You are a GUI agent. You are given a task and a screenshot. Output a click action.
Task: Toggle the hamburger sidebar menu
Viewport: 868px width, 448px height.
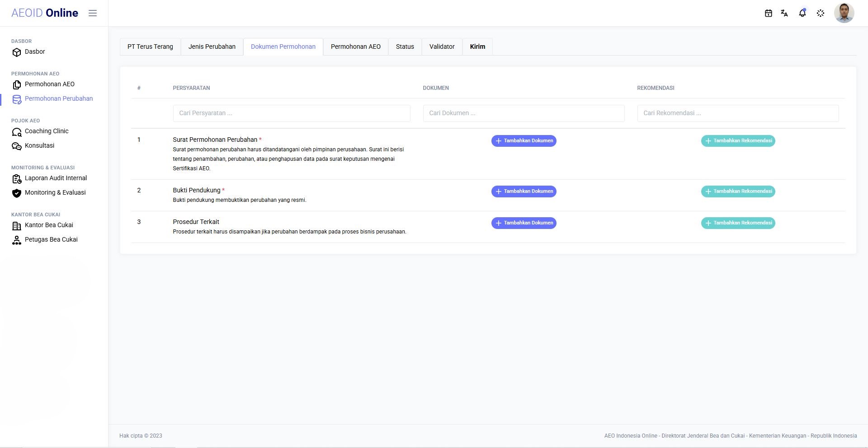click(x=93, y=13)
